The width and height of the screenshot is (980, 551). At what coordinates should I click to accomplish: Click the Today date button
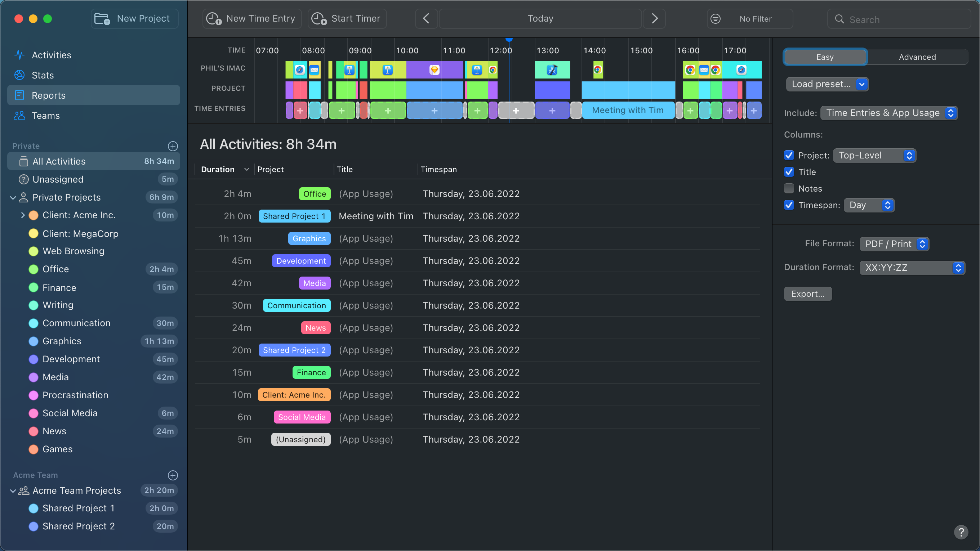pos(540,19)
